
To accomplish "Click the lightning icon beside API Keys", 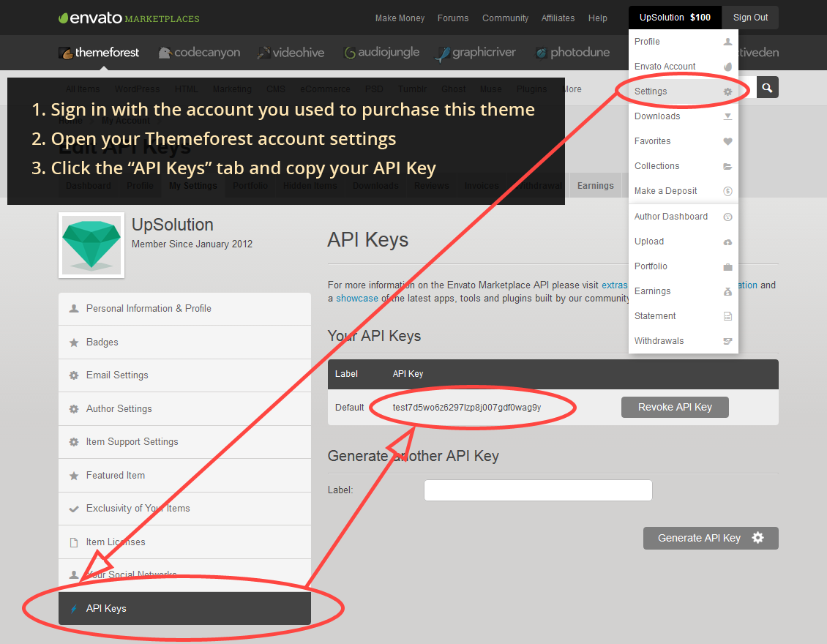I will 74,609.
